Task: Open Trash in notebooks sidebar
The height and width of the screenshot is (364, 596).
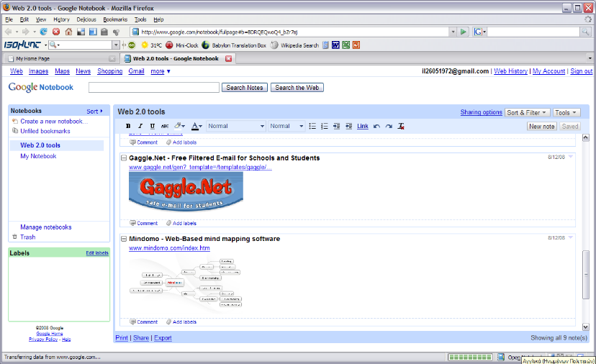Action: pos(27,237)
